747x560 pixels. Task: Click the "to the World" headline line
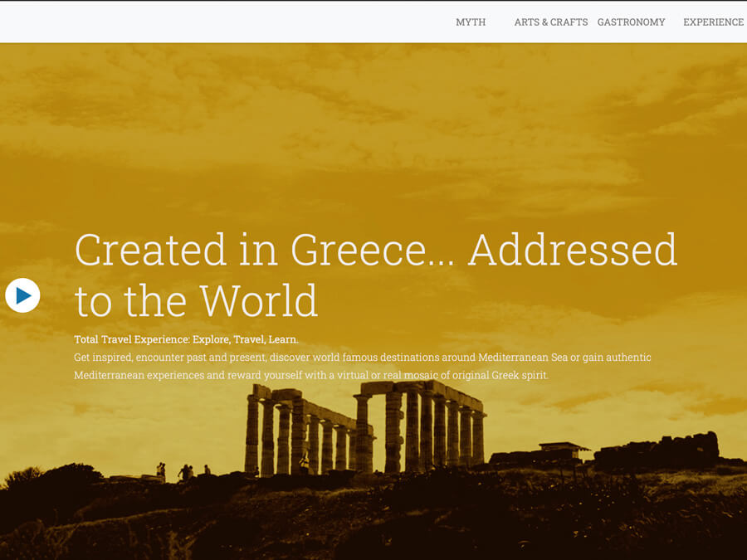coord(196,300)
